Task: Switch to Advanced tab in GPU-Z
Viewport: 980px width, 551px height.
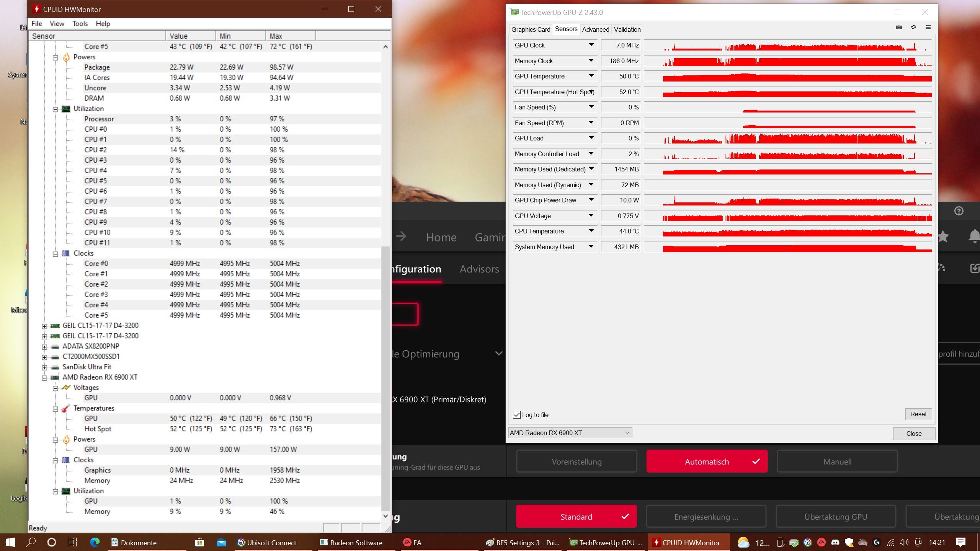Action: point(595,29)
